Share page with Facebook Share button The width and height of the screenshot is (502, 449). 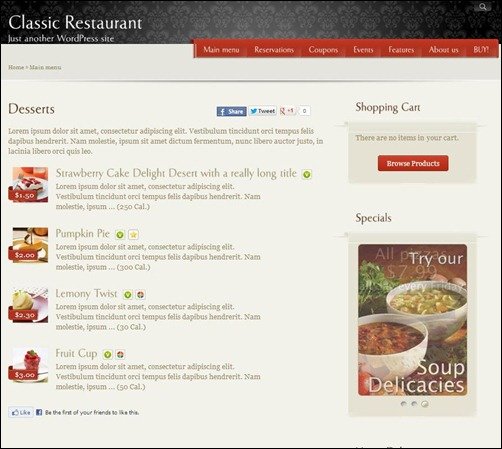[232, 111]
